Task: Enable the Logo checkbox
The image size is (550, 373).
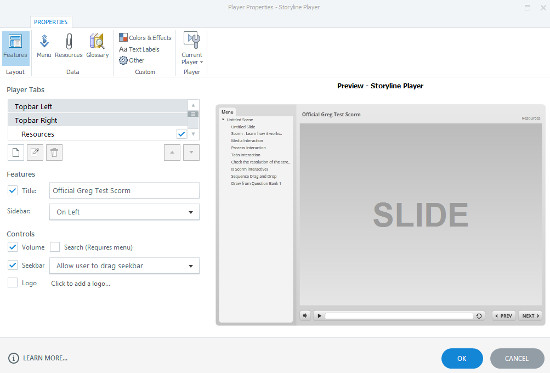Action: point(13,283)
